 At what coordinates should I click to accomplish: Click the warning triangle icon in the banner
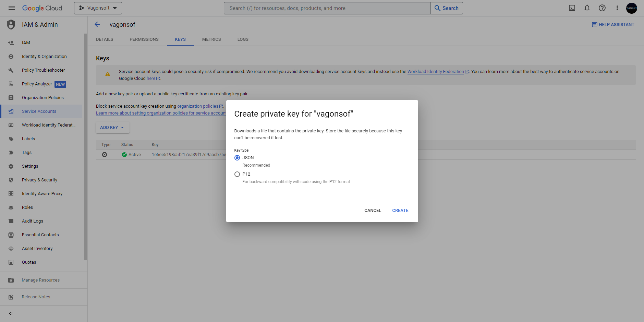pyautogui.click(x=108, y=74)
